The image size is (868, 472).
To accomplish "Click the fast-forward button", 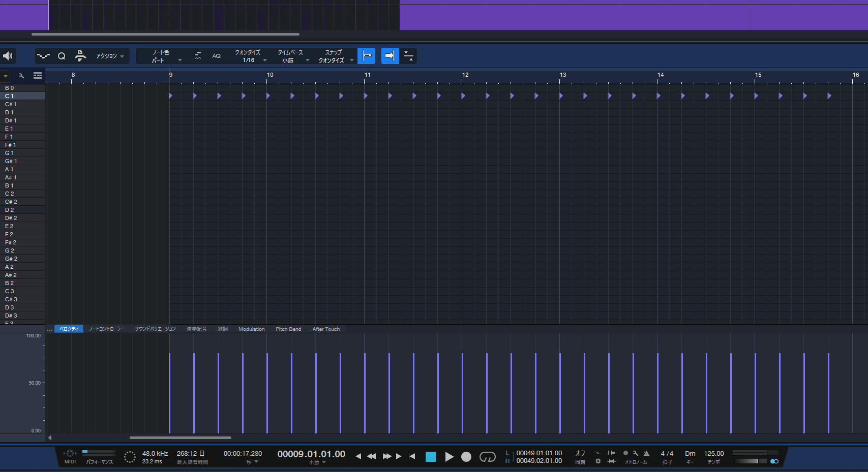I will coord(387,456).
